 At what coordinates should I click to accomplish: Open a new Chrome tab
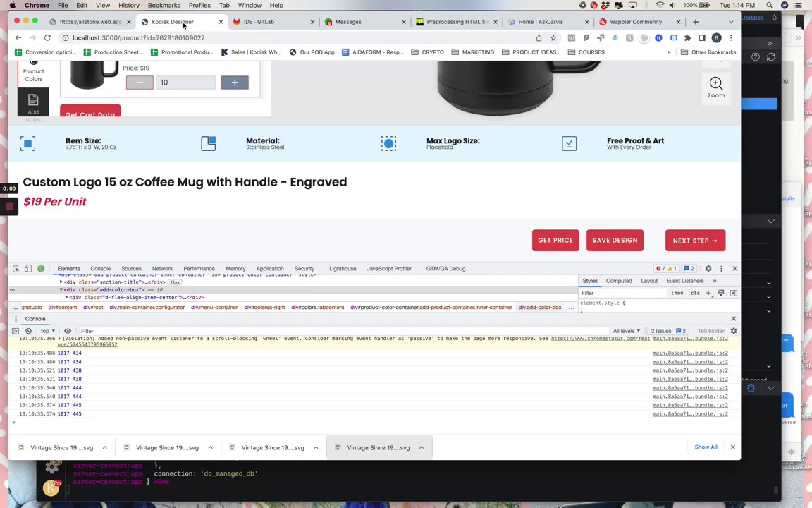coord(696,22)
